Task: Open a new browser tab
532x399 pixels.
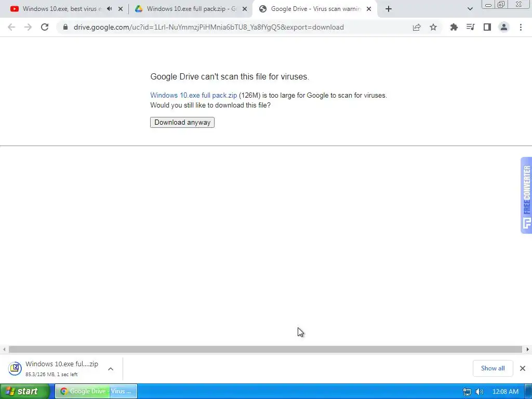Action: (x=389, y=9)
